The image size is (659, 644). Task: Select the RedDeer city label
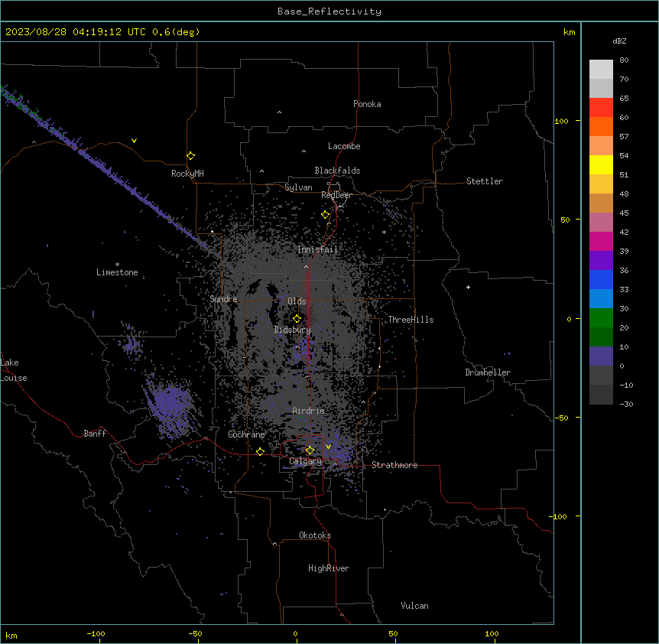[x=336, y=195]
